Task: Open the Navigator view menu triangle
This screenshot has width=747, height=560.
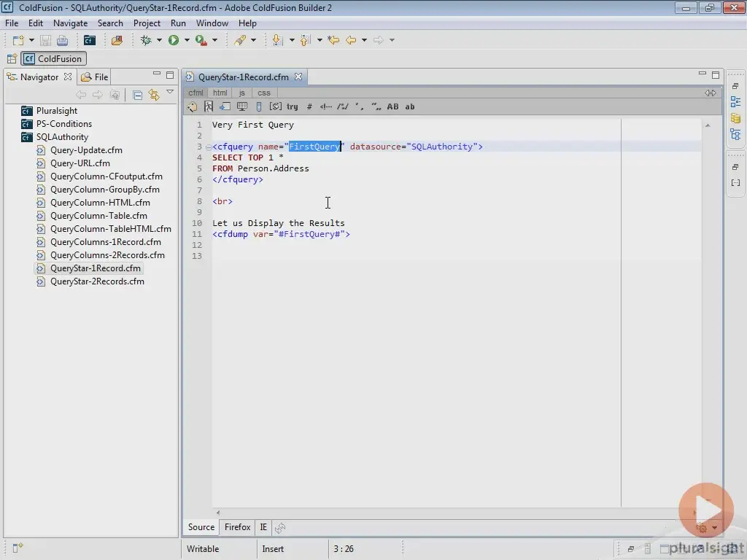Action: pos(170,92)
